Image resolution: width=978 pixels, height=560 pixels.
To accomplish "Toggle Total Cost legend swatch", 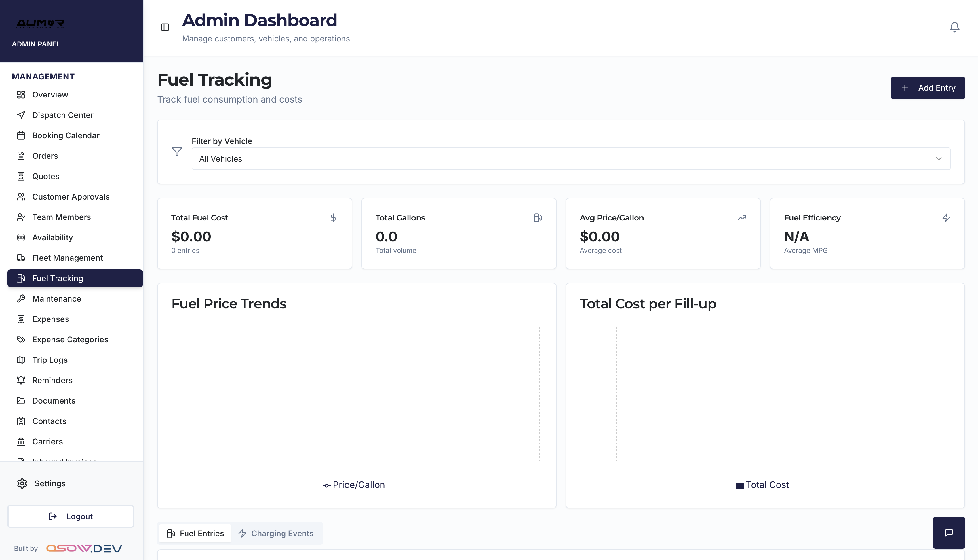I will click(739, 485).
